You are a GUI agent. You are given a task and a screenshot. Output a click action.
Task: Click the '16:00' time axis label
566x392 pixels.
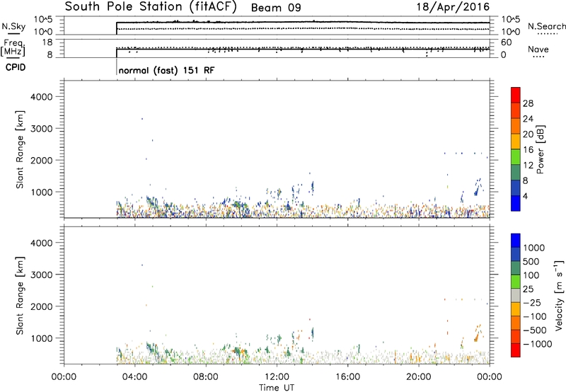tap(347, 377)
